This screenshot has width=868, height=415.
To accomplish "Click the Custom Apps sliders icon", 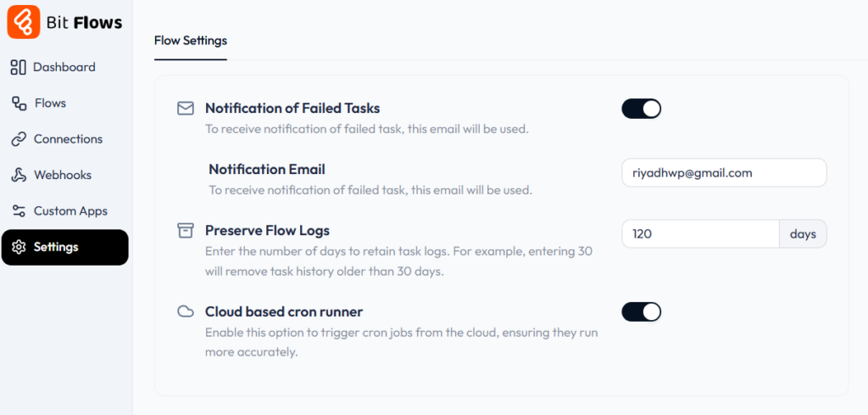I will coord(18,211).
